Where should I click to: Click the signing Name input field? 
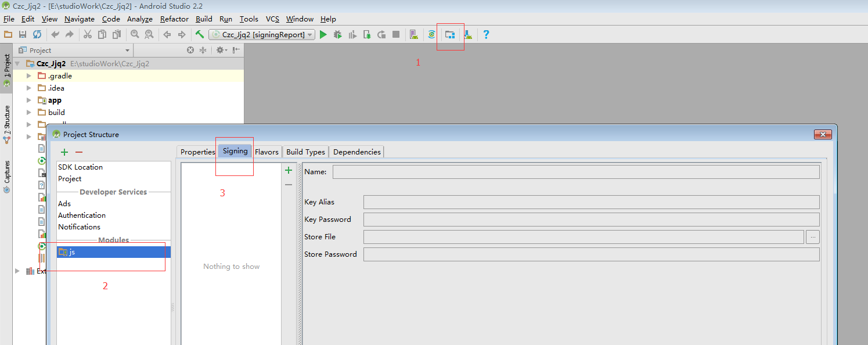pos(576,172)
